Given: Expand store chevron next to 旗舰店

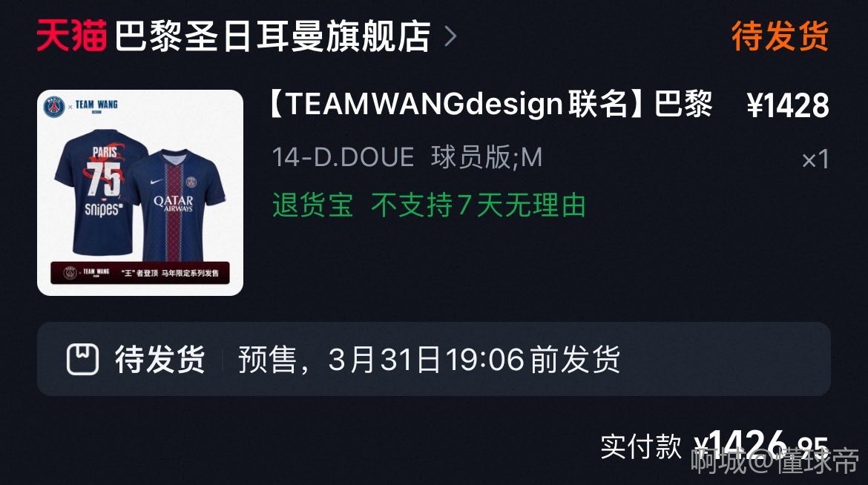Looking at the screenshot, I should [x=450, y=36].
